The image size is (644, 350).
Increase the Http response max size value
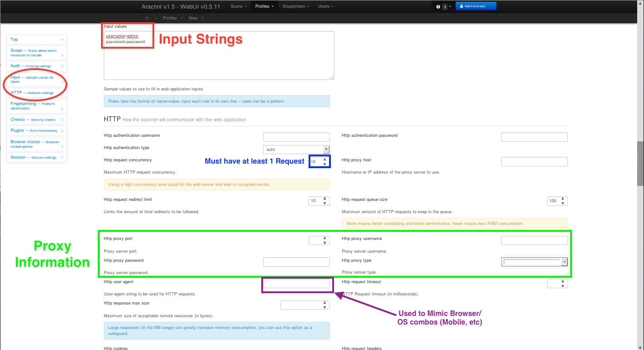coord(325,303)
